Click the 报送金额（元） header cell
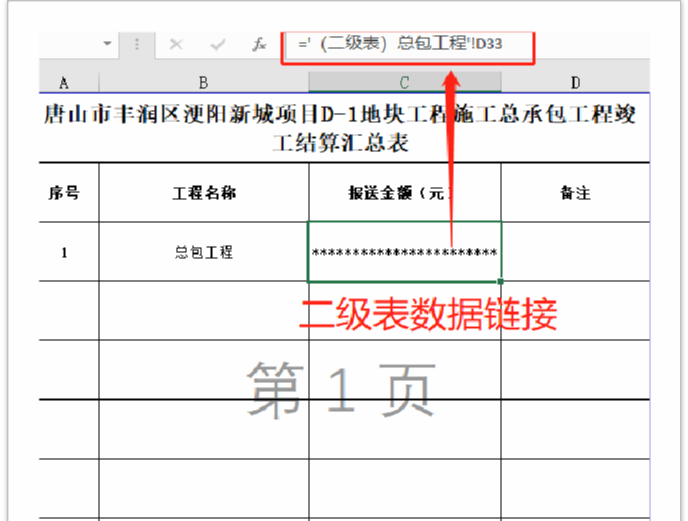688x521 pixels. (x=405, y=193)
